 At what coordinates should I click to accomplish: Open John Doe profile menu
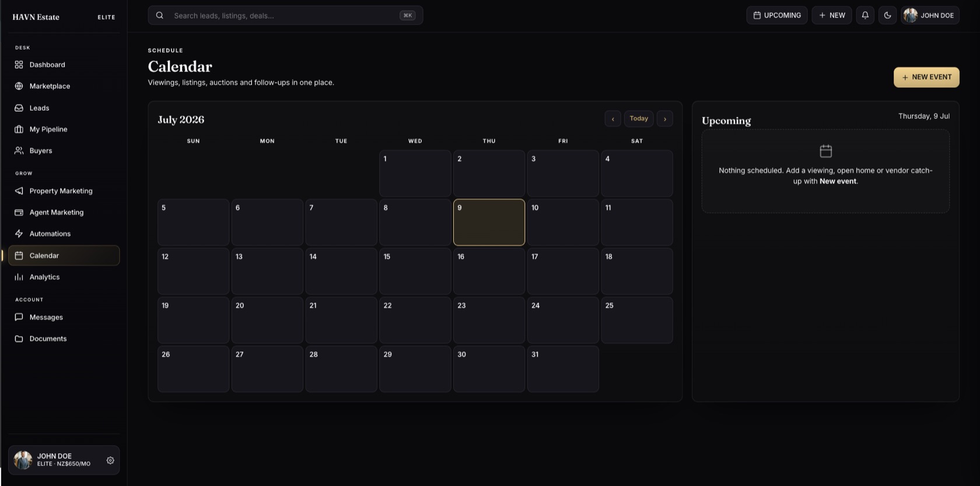click(930, 15)
